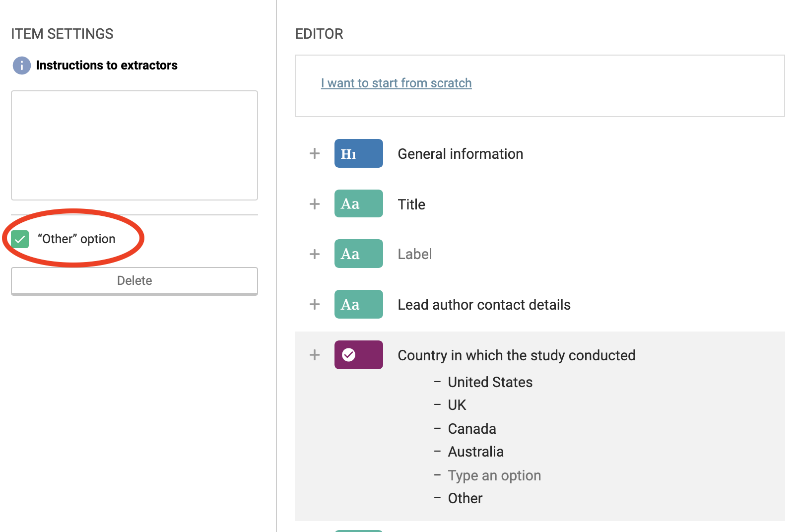
Task: Click Aa icon for Lead author contact details
Action: 358,304
